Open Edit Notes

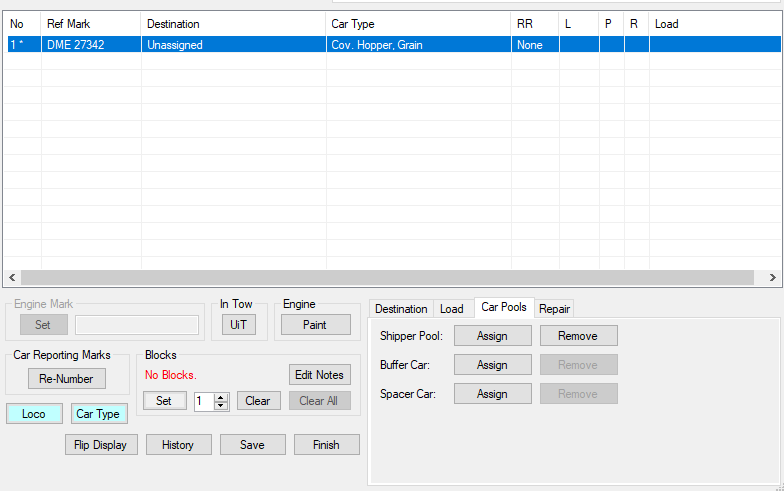coord(320,375)
